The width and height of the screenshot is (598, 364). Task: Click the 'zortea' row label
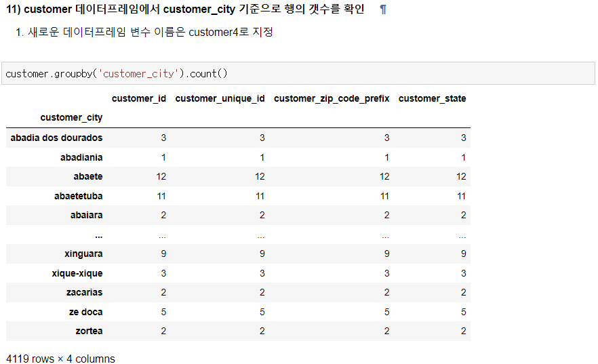tap(89, 331)
